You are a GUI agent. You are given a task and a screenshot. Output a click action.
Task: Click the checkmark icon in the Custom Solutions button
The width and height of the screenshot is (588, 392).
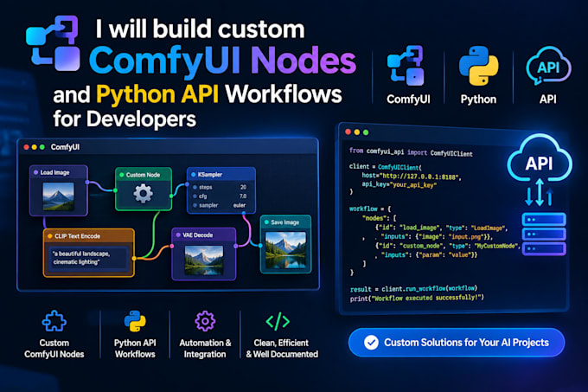[371, 343]
